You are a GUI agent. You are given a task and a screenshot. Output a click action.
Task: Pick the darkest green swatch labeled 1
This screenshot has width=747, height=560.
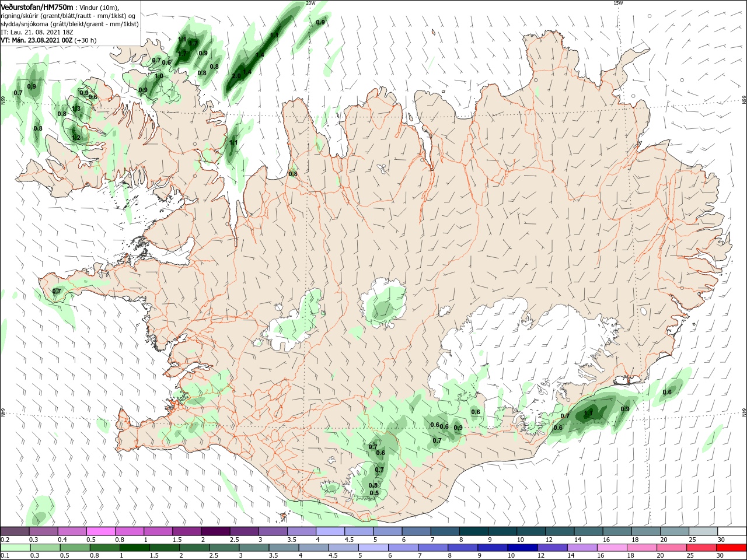[x=134, y=548]
